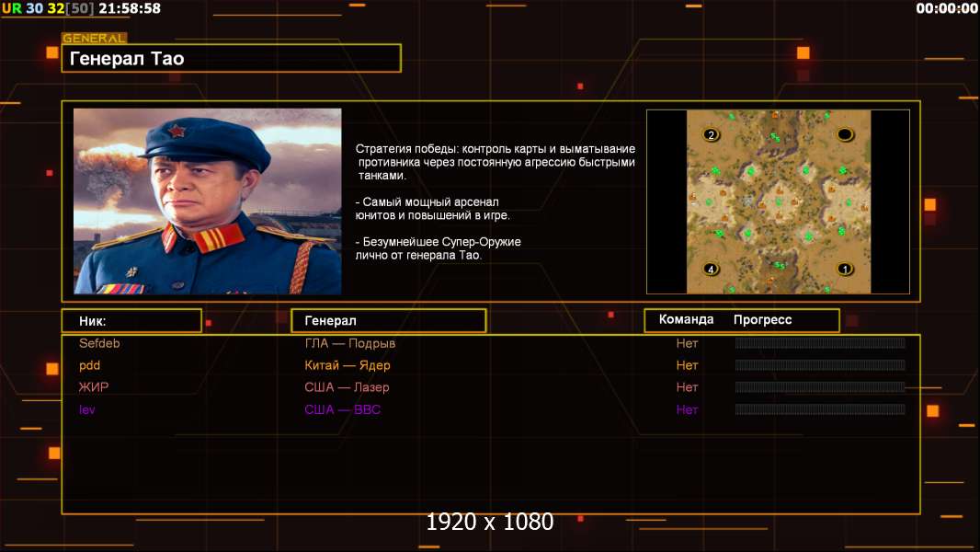
Task: Click the Ник: column header
Action: (131, 321)
